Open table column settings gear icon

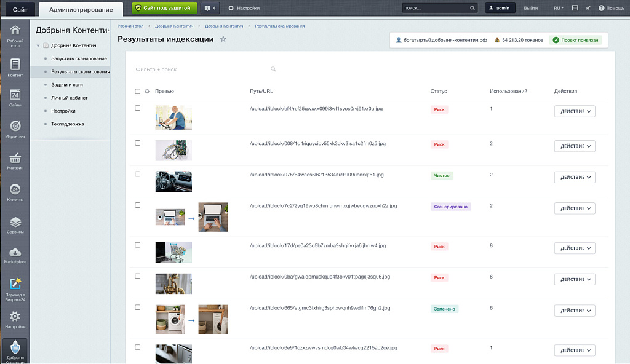[147, 92]
